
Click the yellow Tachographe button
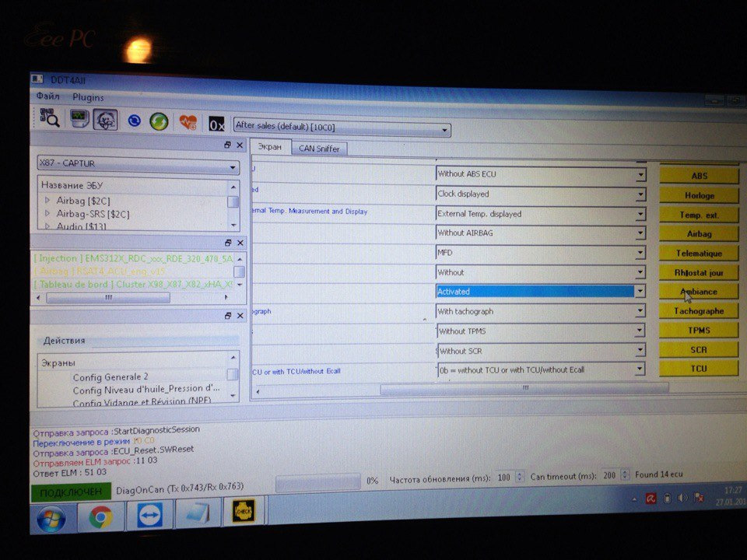click(x=699, y=311)
